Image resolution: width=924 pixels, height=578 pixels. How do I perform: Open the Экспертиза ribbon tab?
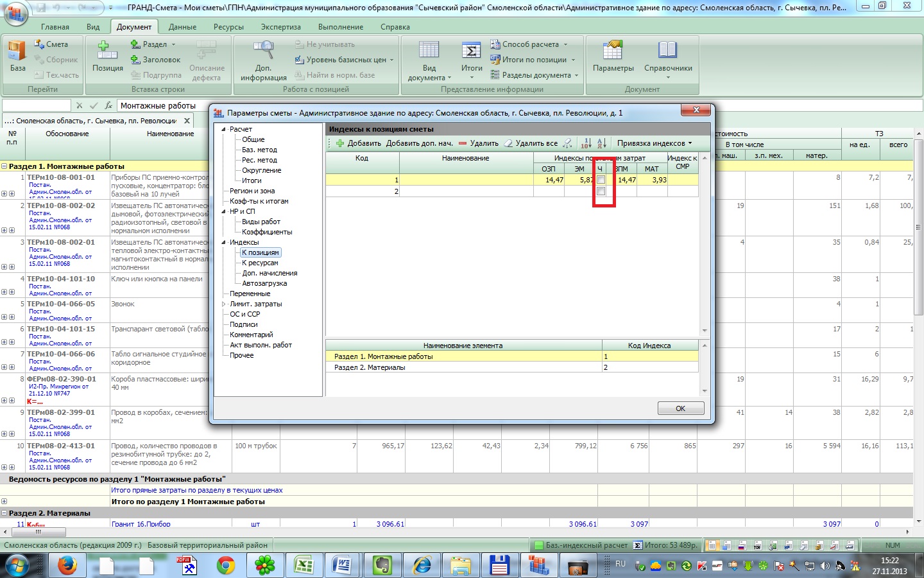click(x=280, y=27)
